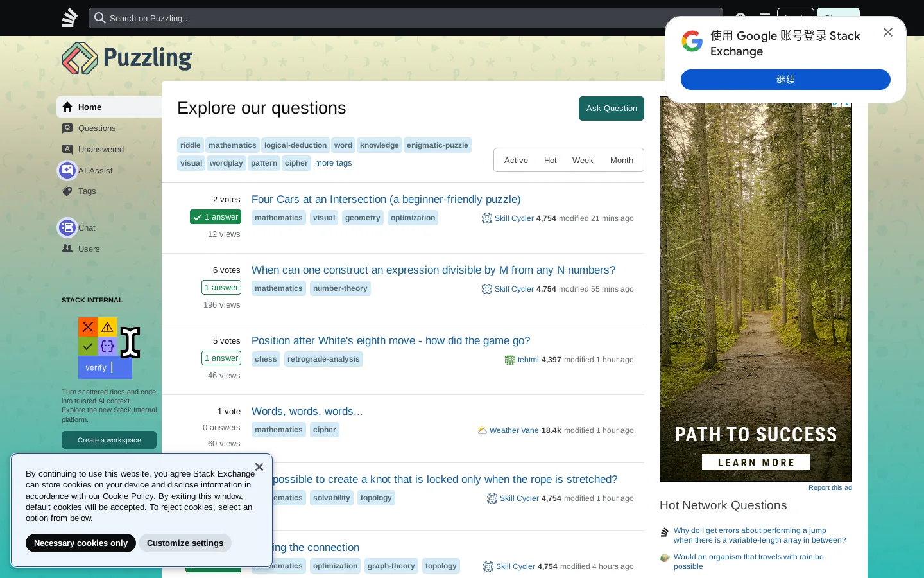Click the Users people icon in sidebar
The image size is (924, 578).
click(67, 249)
